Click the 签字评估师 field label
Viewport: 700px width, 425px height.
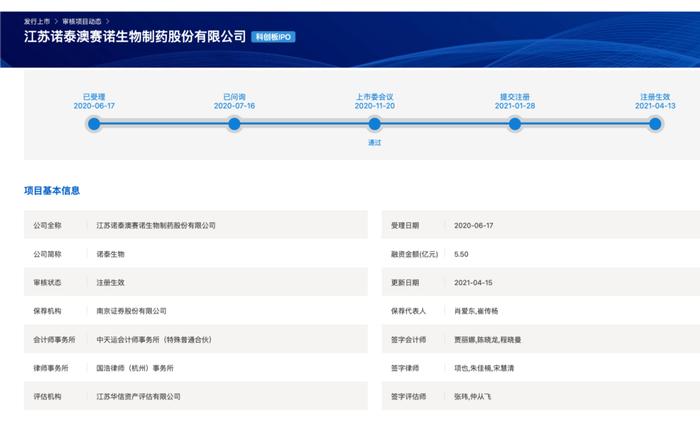click(x=408, y=396)
